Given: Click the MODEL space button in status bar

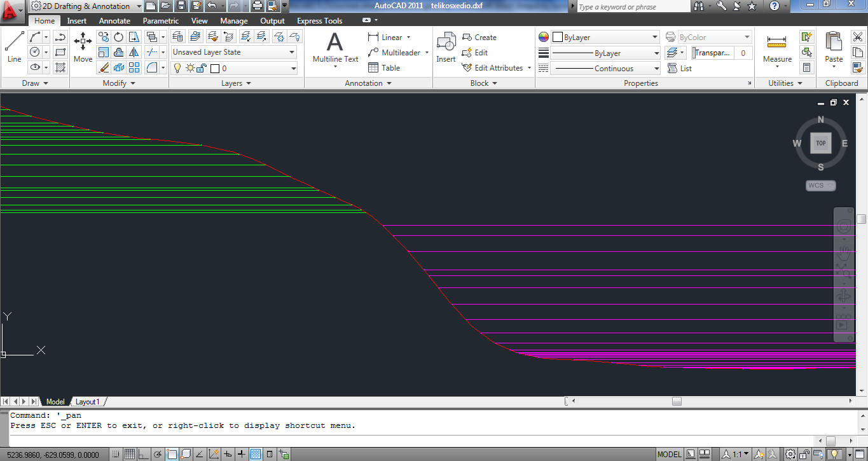Looking at the screenshot, I should (670, 454).
